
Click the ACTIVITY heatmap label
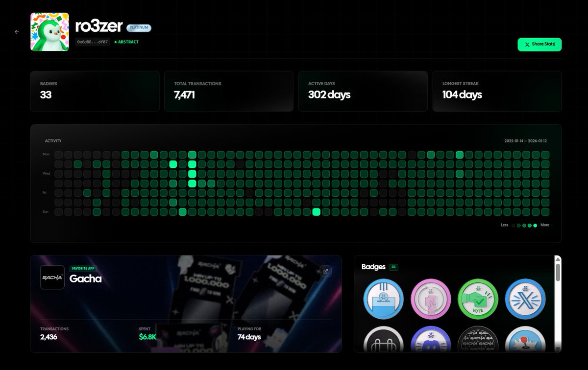coord(53,141)
